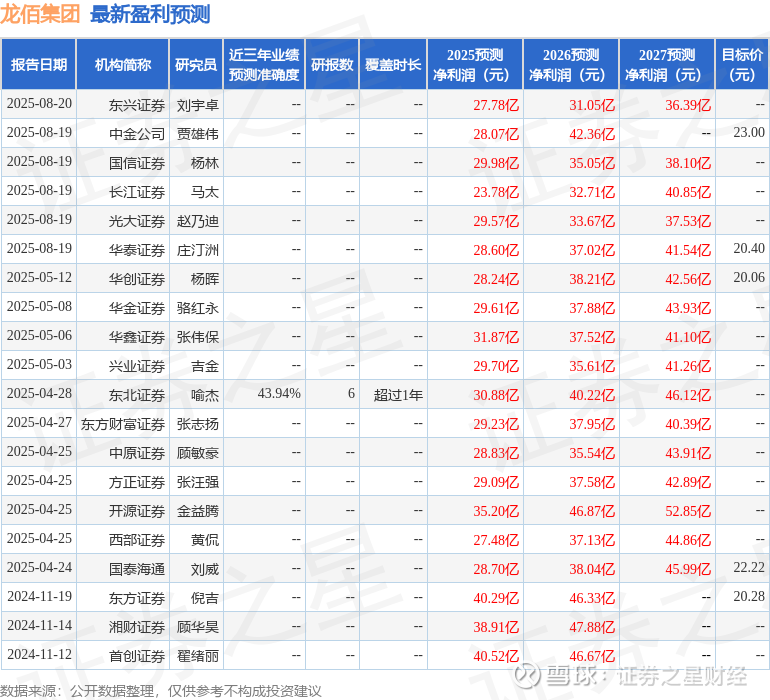770x700 pixels.
Task: Select the 40.52亿 profit value
Action: 496,656
